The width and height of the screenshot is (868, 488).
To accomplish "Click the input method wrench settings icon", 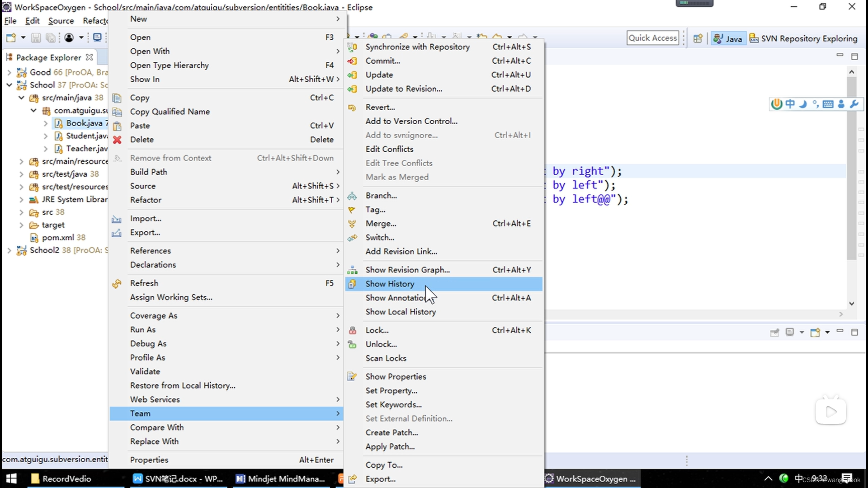I will [854, 104].
